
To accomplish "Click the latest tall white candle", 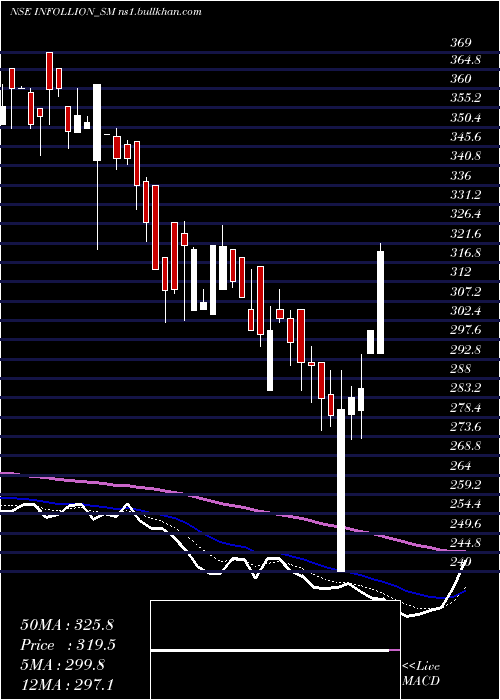I will point(380,299).
